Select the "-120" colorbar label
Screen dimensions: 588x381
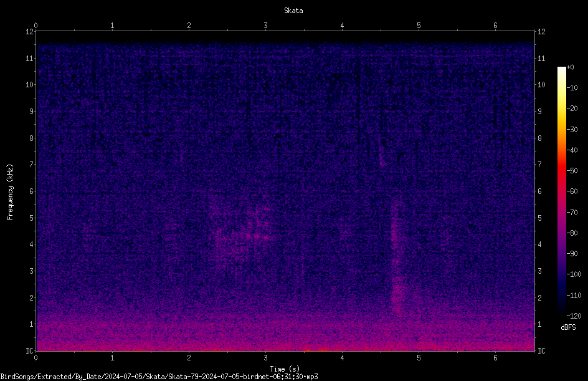[574, 316]
